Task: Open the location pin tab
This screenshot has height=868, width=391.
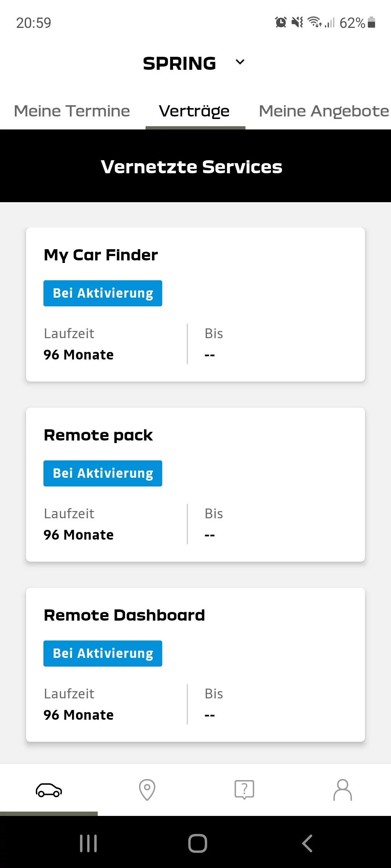Action: tap(147, 790)
